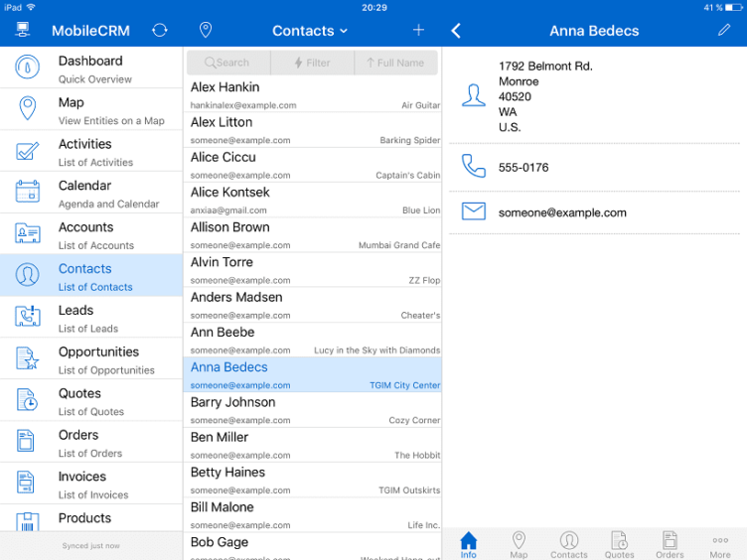Viewport: 747px width, 560px height.
Task: Tap the someone@example.com email address
Action: (x=562, y=212)
